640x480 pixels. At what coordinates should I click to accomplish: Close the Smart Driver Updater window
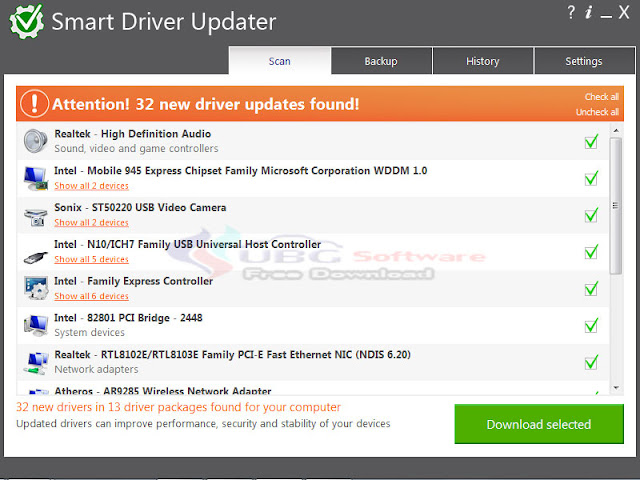point(624,12)
